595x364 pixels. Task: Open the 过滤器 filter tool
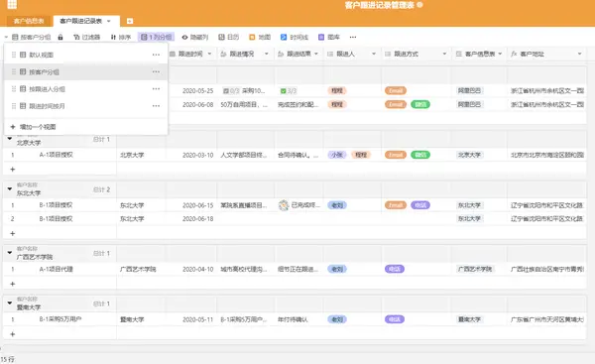click(x=87, y=37)
